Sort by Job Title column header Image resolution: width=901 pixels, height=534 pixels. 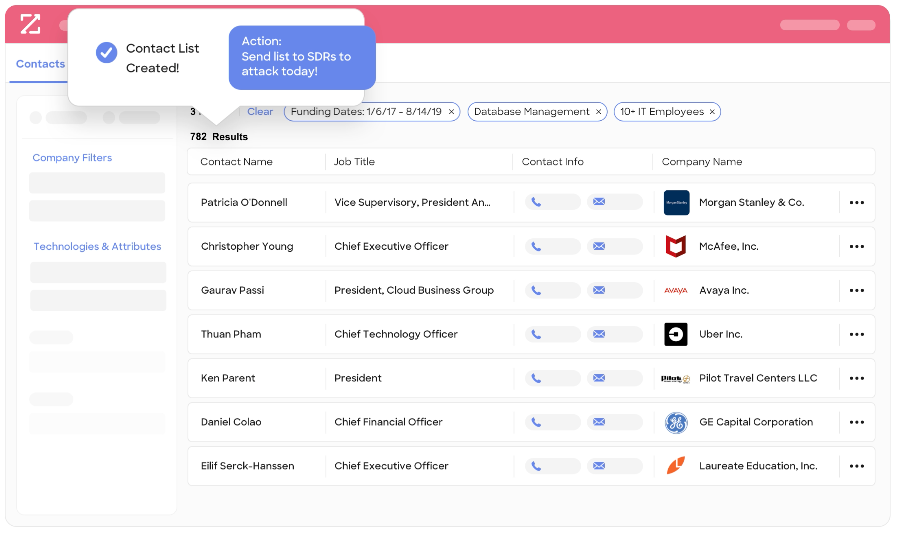point(354,162)
